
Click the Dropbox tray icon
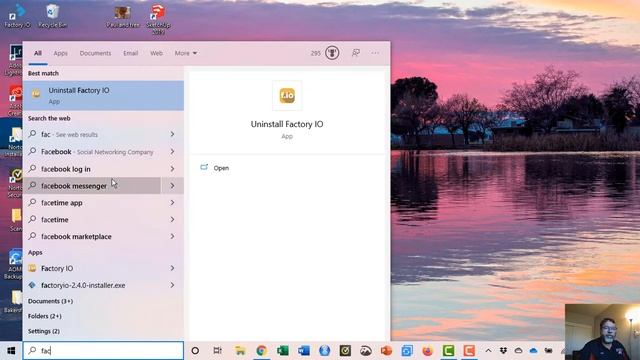tap(503, 351)
